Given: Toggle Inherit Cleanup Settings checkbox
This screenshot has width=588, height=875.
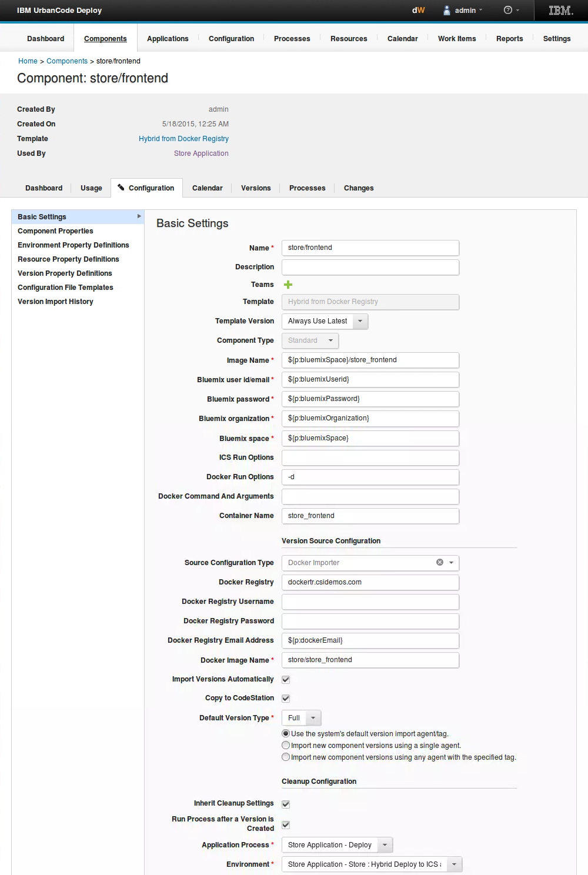Looking at the screenshot, I should [286, 804].
